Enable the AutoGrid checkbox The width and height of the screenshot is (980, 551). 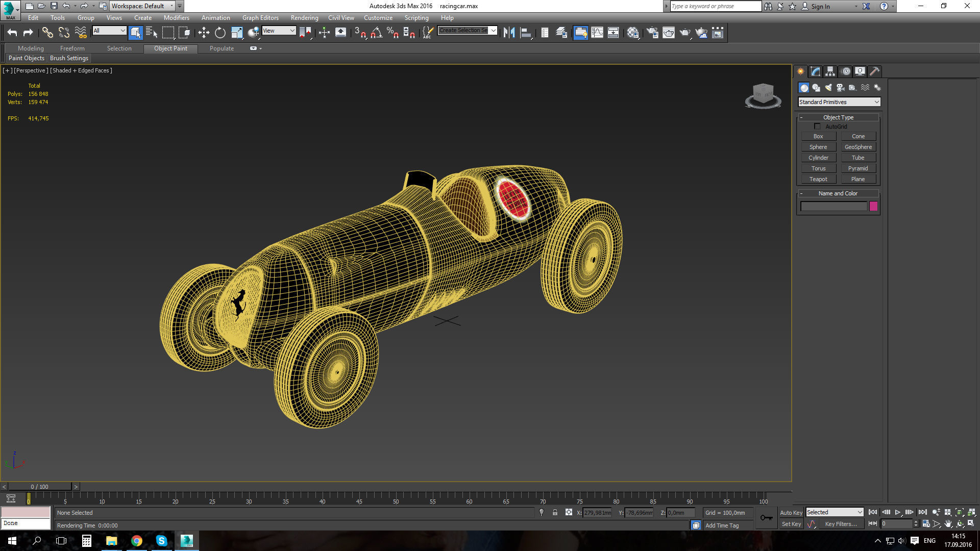[817, 126]
